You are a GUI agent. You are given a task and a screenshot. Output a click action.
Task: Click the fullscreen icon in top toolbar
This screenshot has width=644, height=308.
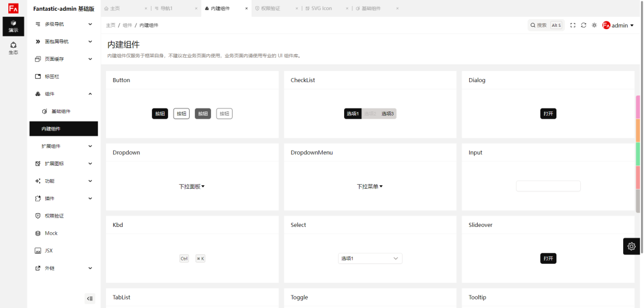(x=573, y=25)
